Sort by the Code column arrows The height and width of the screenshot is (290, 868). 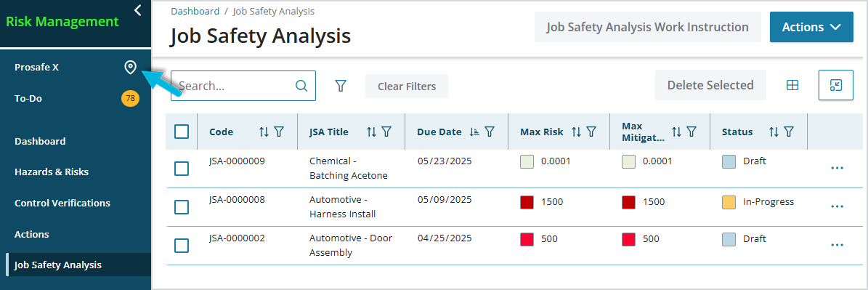click(x=264, y=132)
